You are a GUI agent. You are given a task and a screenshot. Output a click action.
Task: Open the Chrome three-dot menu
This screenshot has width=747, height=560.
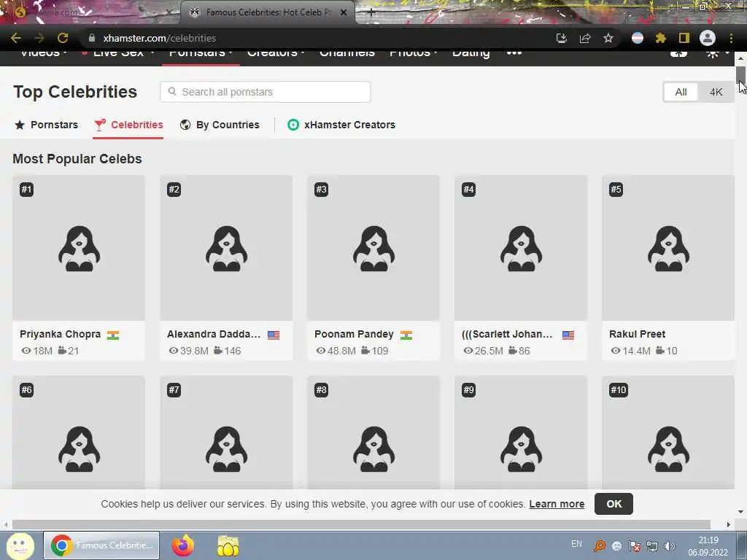click(x=731, y=38)
